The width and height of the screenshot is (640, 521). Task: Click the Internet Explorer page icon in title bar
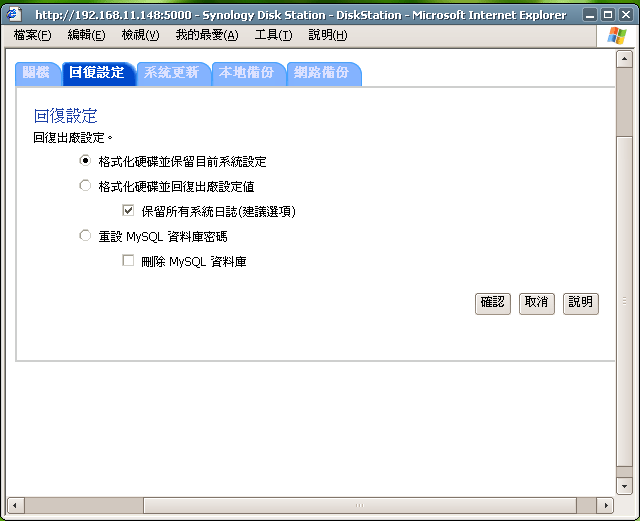13,14
